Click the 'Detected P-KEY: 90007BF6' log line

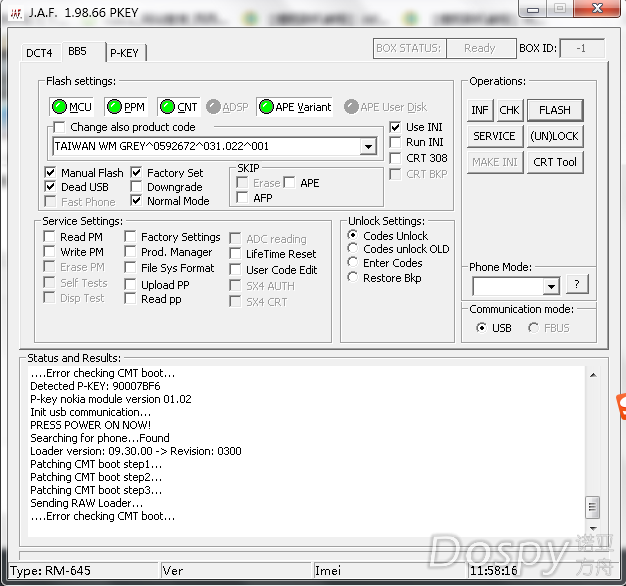(95, 386)
